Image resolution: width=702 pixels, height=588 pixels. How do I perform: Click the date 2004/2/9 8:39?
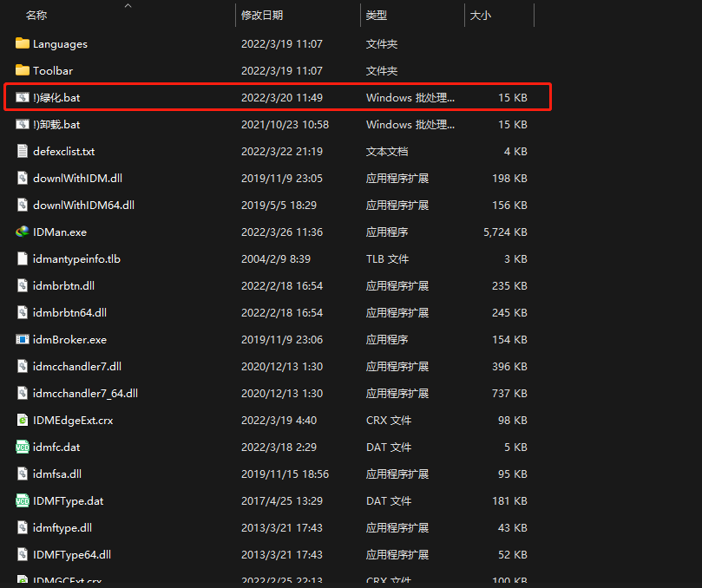pos(276,258)
